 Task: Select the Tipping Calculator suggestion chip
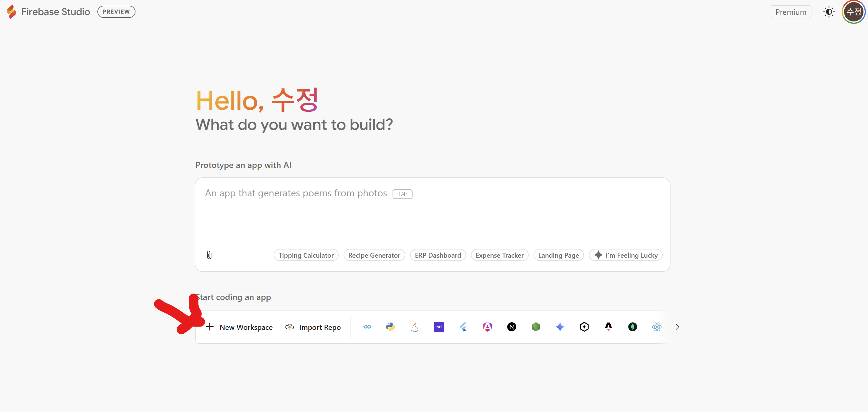tap(306, 255)
